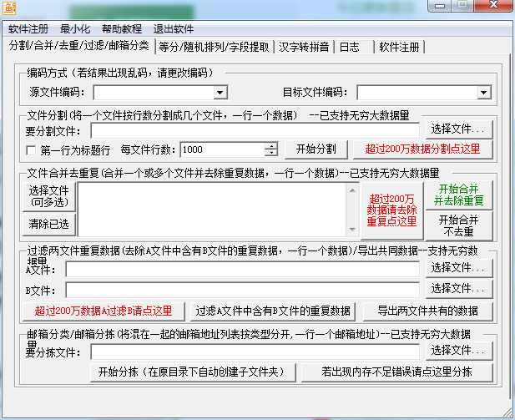Expand the 源文件编码 dropdown
The width and height of the screenshot is (515, 420).
point(220,93)
